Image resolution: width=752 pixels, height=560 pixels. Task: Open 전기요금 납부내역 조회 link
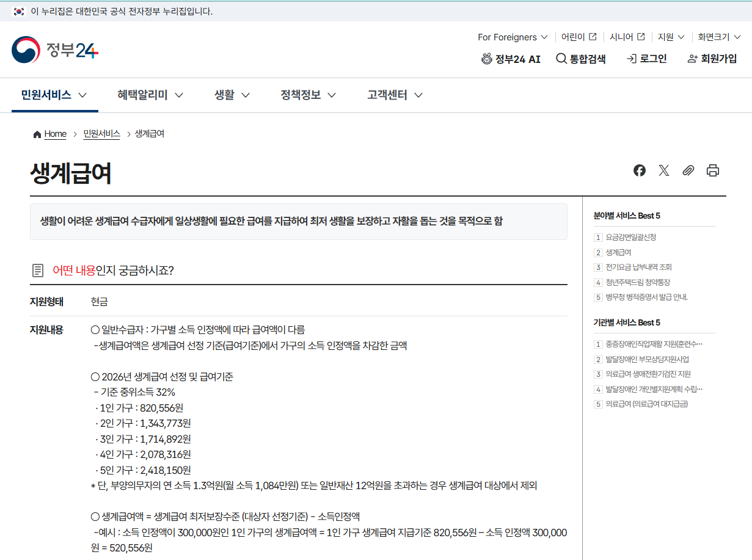point(638,267)
